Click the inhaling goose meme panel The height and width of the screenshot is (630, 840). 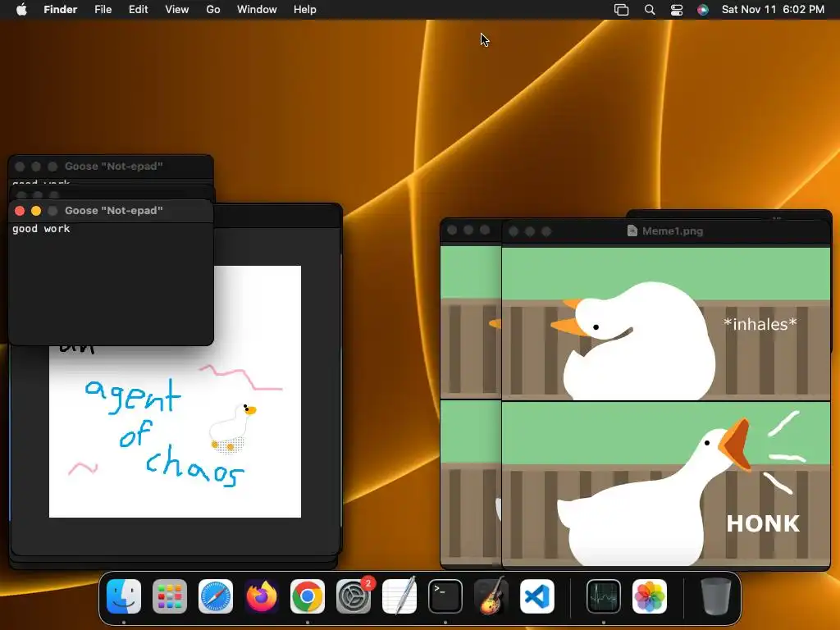click(666, 323)
